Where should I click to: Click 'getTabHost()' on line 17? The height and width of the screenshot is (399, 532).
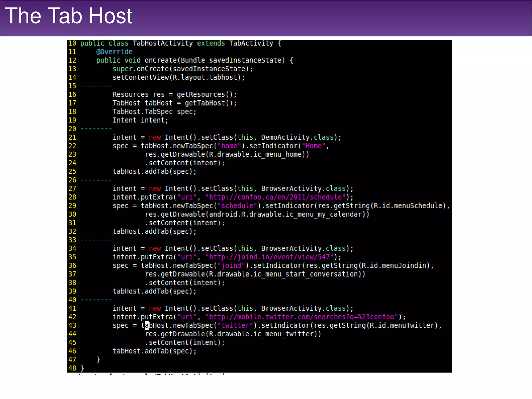pyautogui.click(x=209, y=103)
